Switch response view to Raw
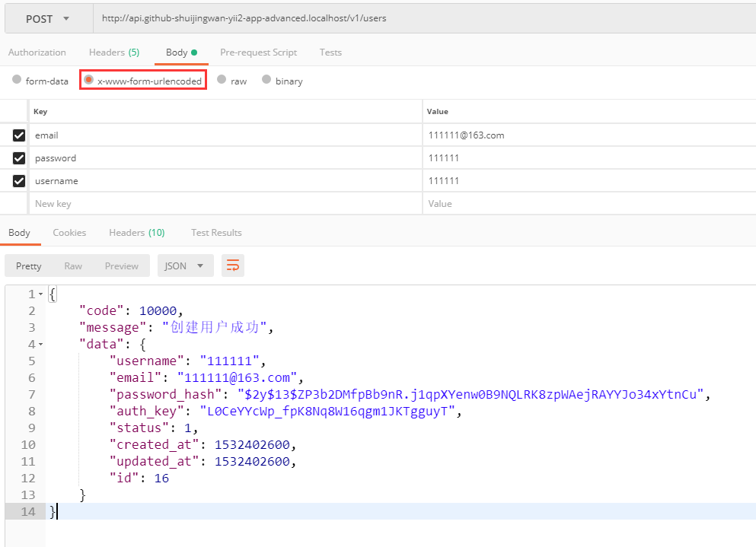756x547 pixels. 73,266
